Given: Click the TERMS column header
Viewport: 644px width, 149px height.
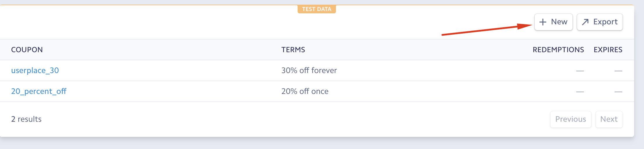Looking at the screenshot, I should click(293, 50).
